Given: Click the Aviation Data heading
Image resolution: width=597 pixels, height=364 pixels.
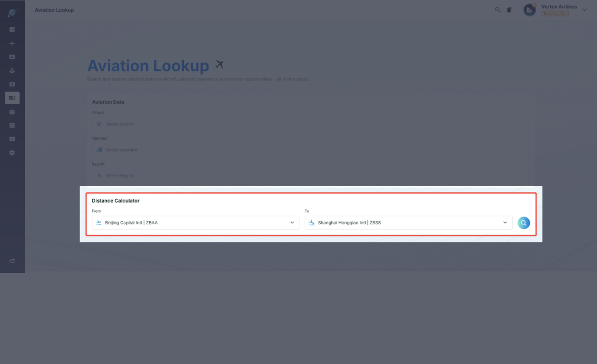Looking at the screenshot, I should pyautogui.click(x=108, y=102).
